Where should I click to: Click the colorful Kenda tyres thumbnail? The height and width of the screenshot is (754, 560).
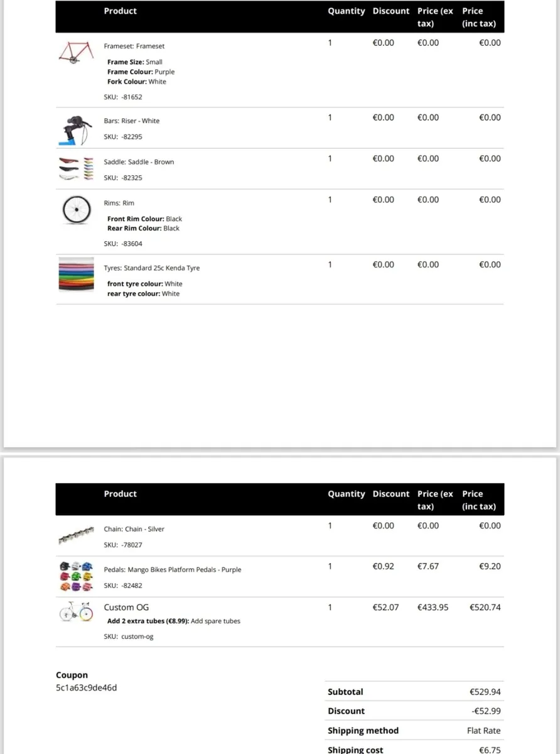[x=75, y=273]
